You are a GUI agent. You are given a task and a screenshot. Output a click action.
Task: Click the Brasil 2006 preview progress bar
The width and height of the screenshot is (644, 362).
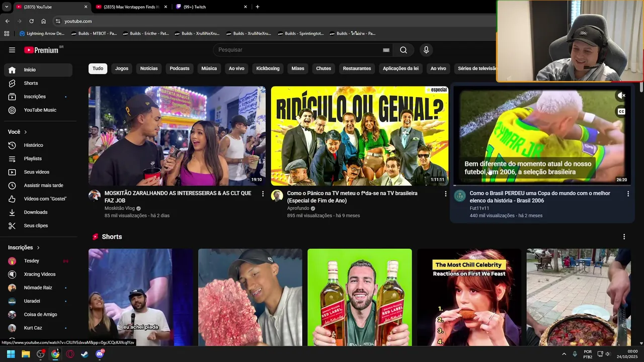coord(542,185)
